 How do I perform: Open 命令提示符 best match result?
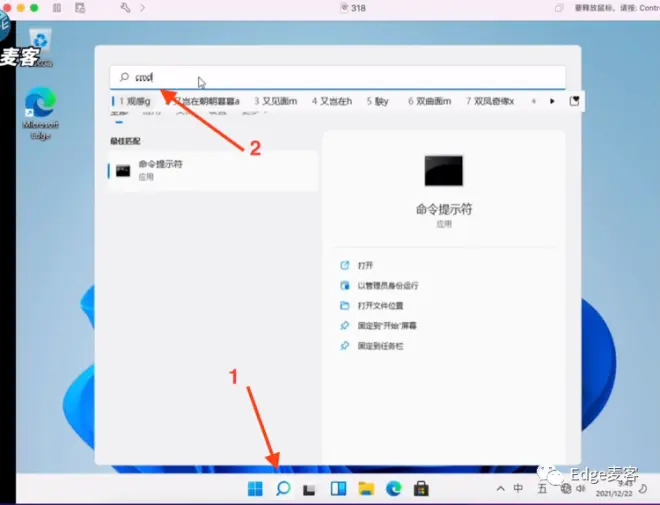point(213,170)
